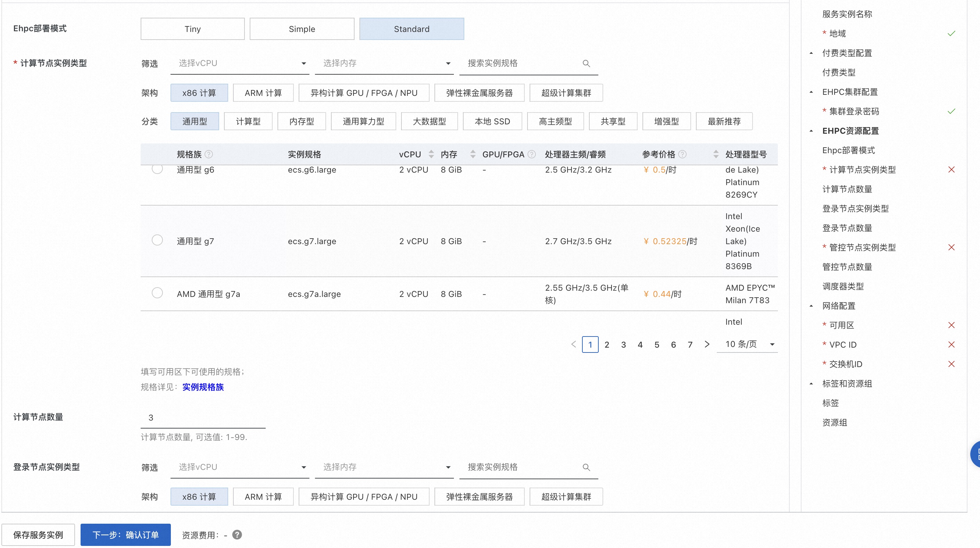Go to next page of instance table

pos(707,344)
